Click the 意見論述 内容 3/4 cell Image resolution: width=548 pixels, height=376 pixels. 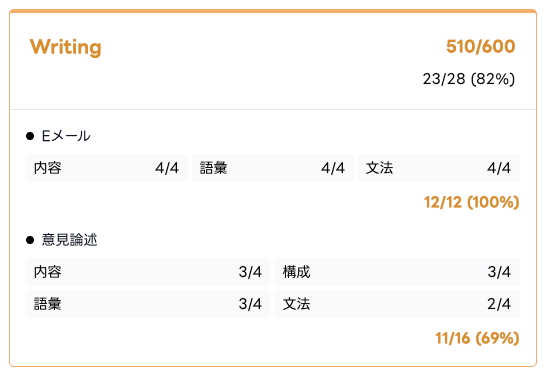tap(148, 272)
